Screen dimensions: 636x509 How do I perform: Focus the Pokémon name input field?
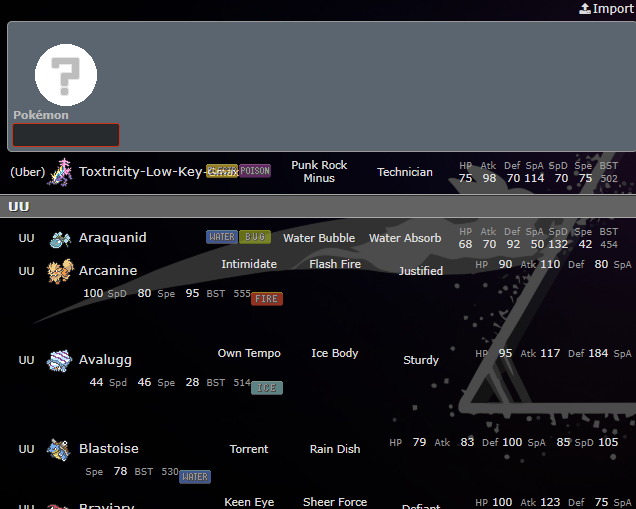tap(66, 135)
